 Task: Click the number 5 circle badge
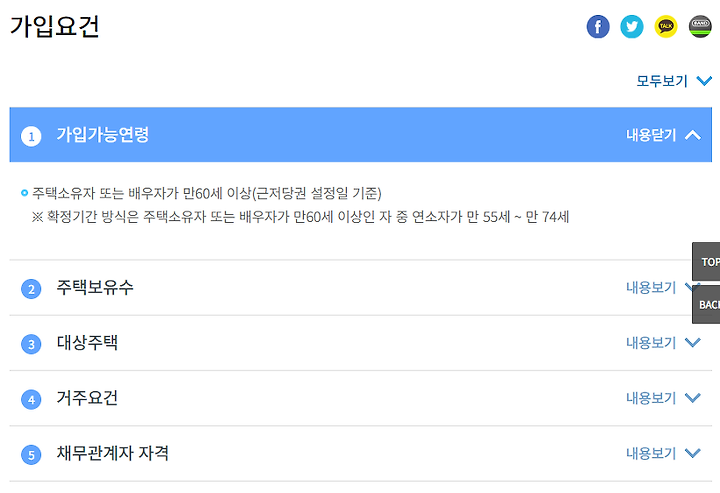31,455
